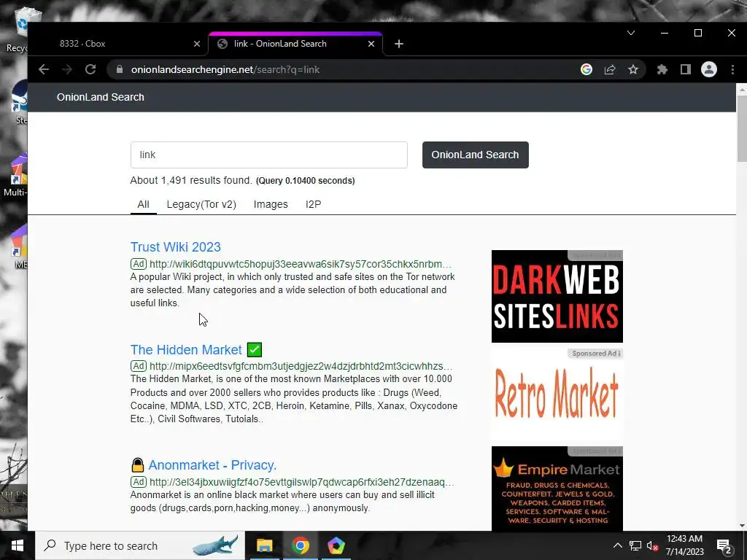Switch to Images results tab

(271, 204)
